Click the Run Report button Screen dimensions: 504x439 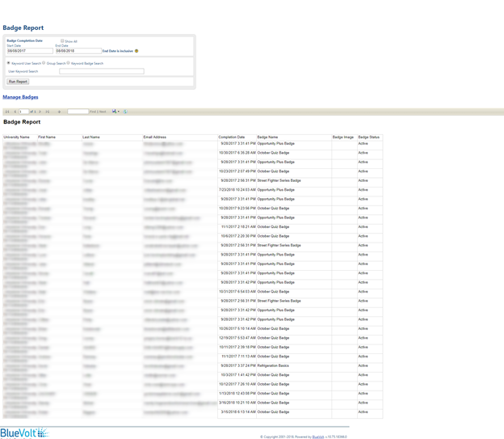coord(18,82)
